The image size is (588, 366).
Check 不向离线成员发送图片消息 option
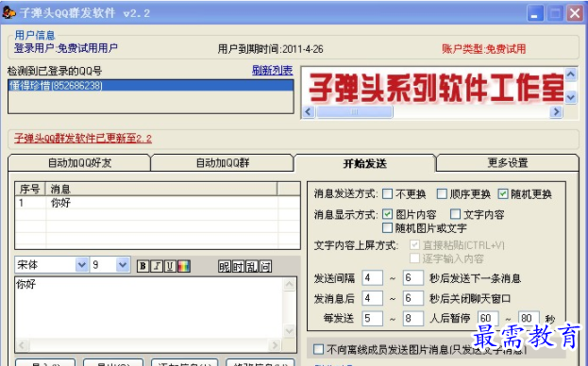click(x=318, y=349)
